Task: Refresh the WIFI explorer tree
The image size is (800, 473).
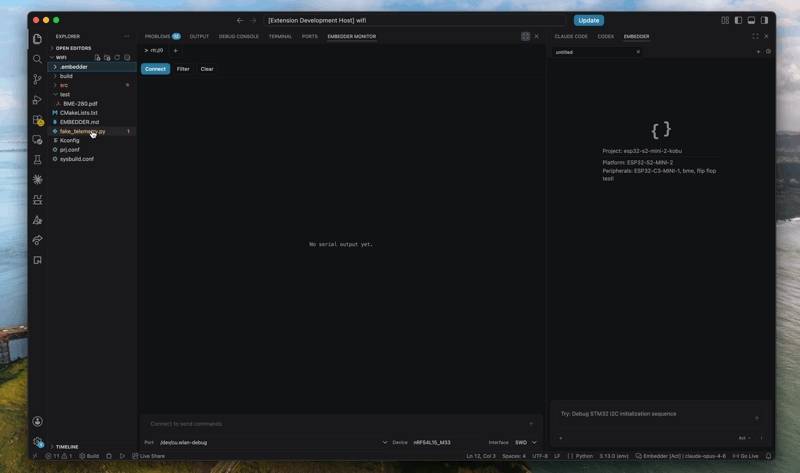Action: coord(117,58)
